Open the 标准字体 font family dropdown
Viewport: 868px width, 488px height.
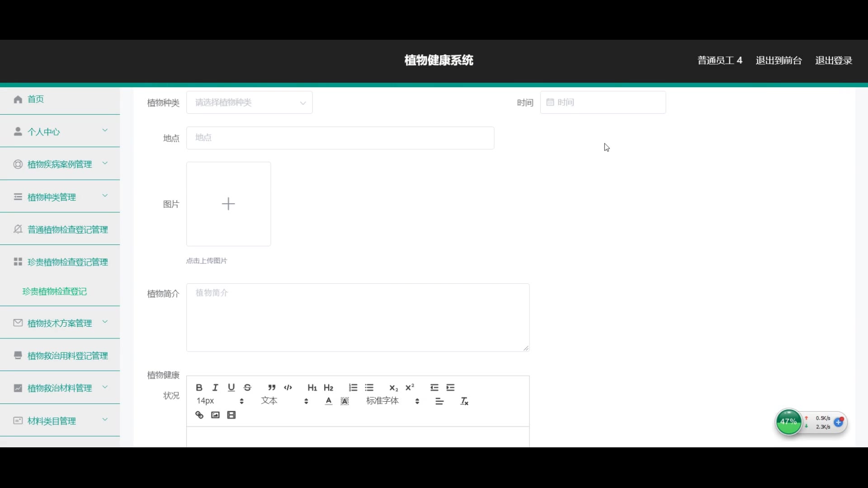(392, 401)
